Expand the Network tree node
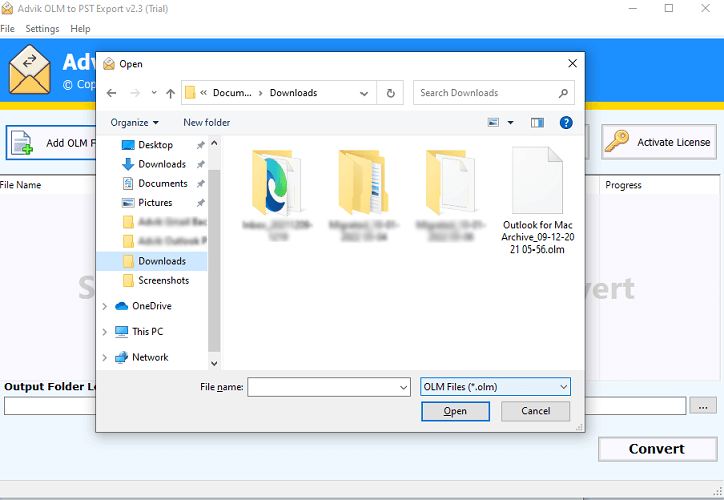This screenshot has height=500, width=724. 104,357
